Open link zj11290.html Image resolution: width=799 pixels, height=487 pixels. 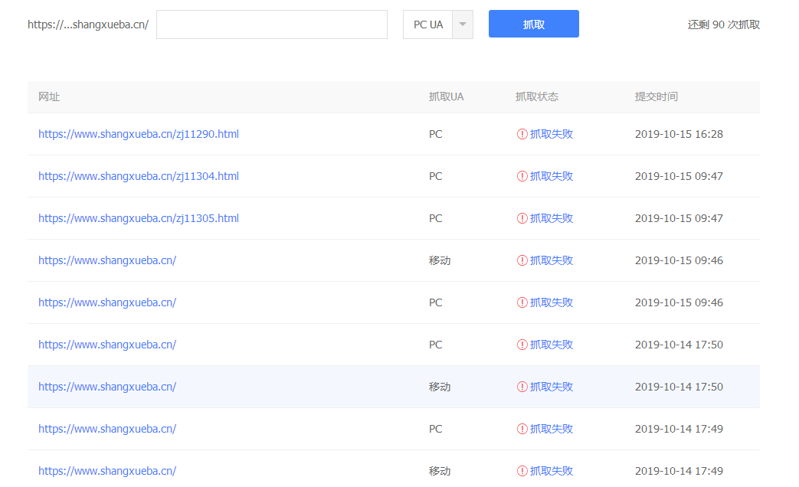[x=139, y=134]
